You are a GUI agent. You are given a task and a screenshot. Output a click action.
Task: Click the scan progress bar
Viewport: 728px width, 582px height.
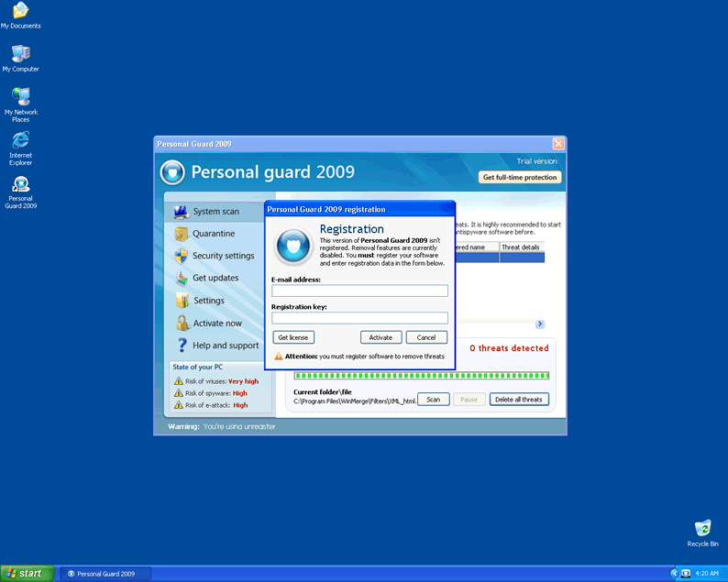pyautogui.click(x=421, y=375)
